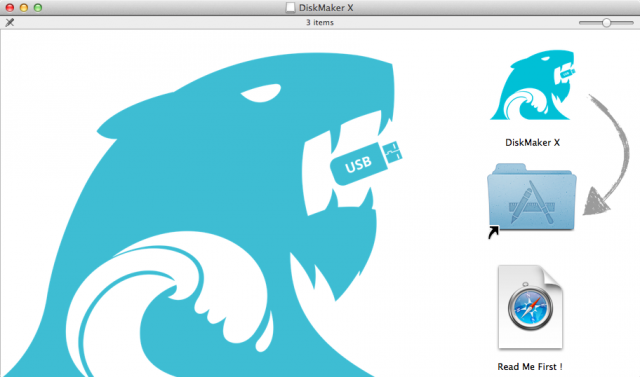Zoom the window with the green button
Image resolution: width=640 pixels, height=377 pixels.
[x=38, y=7]
